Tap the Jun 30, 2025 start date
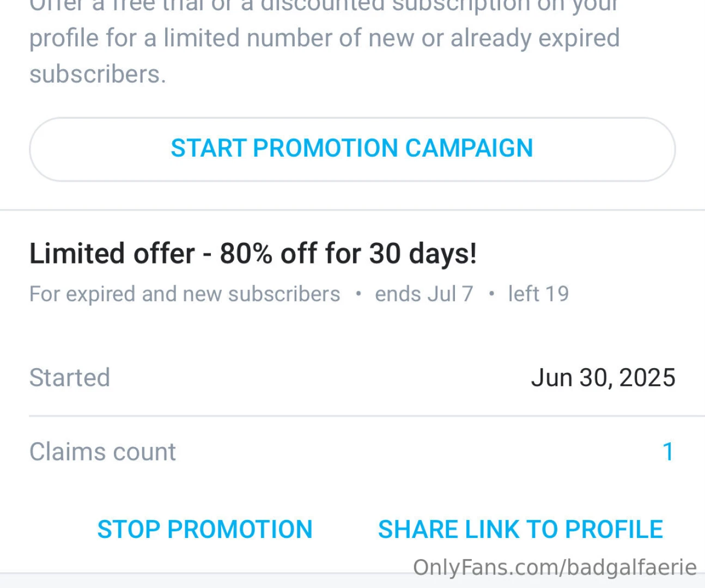Screen dimensions: 705x588 [x=603, y=377]
